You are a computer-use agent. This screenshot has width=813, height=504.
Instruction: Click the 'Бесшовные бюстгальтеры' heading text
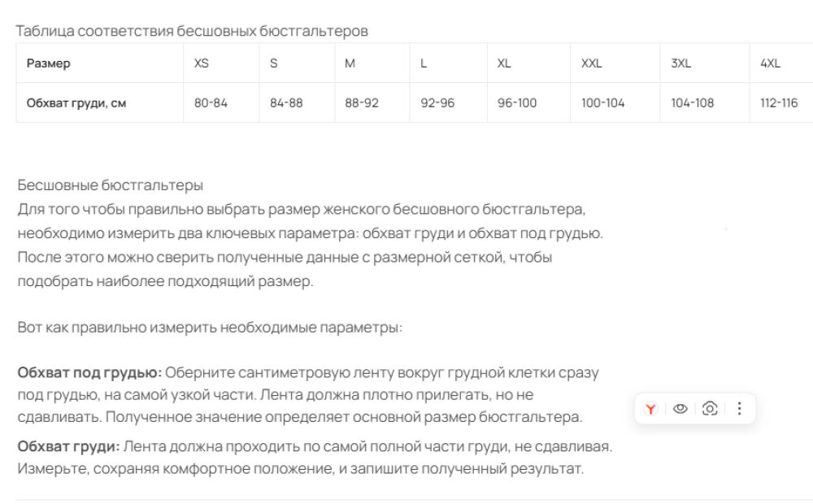[x=110, y=185]
